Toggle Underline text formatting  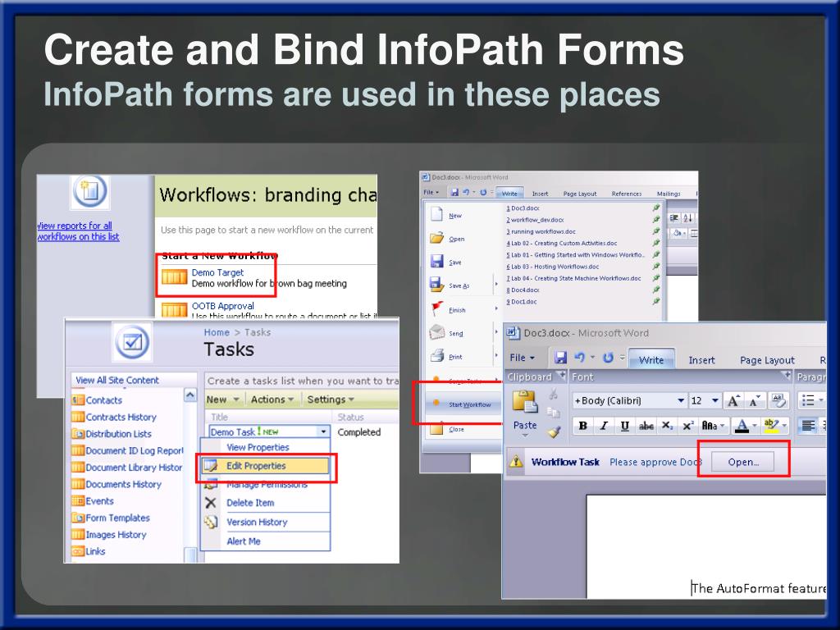(625, 426)
